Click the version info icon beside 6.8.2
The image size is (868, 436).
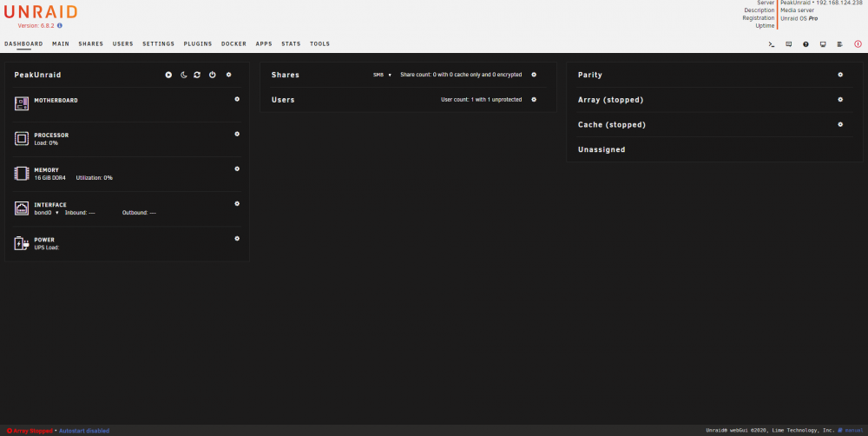[60, 25]
